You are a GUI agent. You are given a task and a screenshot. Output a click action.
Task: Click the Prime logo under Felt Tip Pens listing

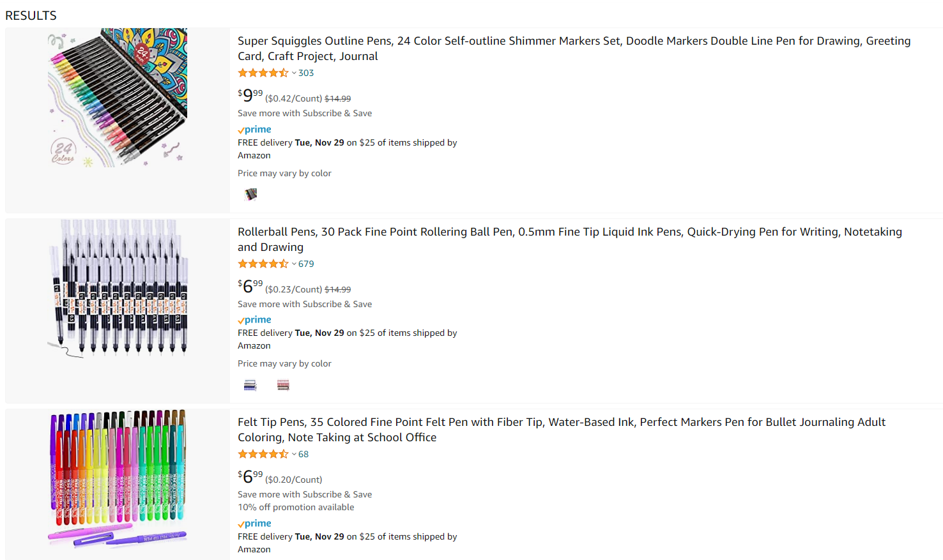click(254, 524)
